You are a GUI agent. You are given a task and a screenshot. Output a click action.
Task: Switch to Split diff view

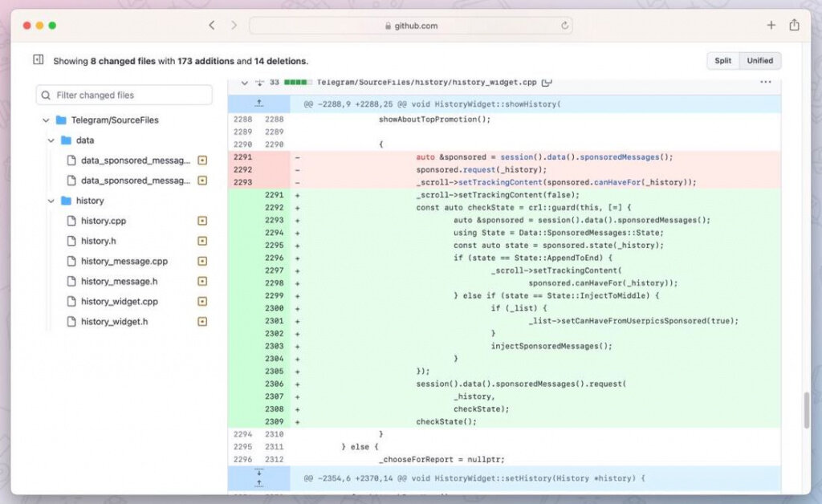tap(723, 61)
